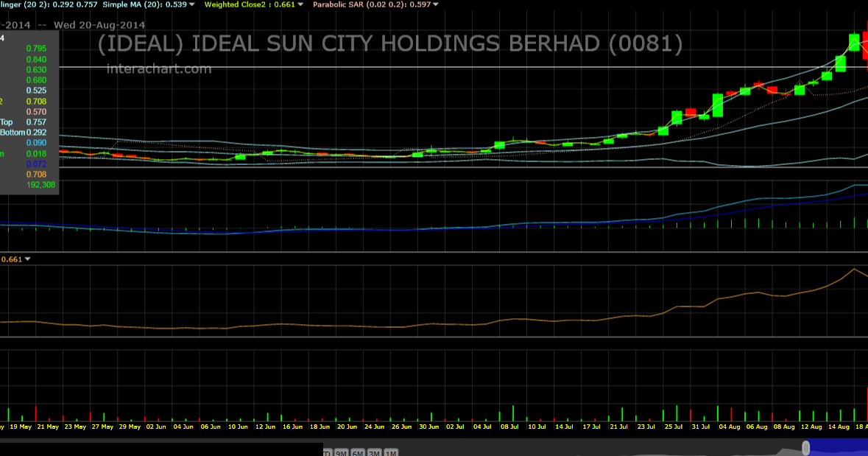Click the 0.630 value in the legend box
868x456 pixels.
(37, 70)
